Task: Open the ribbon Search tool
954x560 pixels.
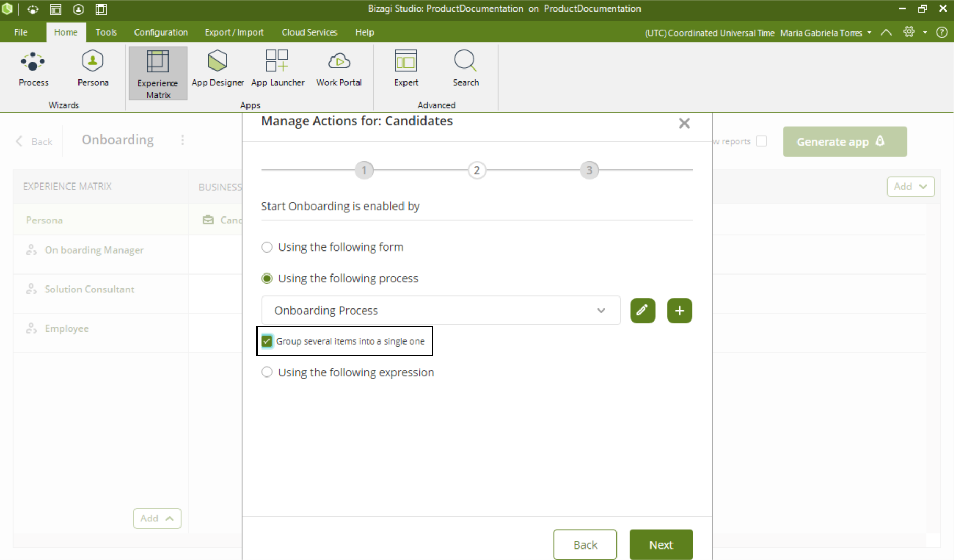Action: click(x=465, y=69)
